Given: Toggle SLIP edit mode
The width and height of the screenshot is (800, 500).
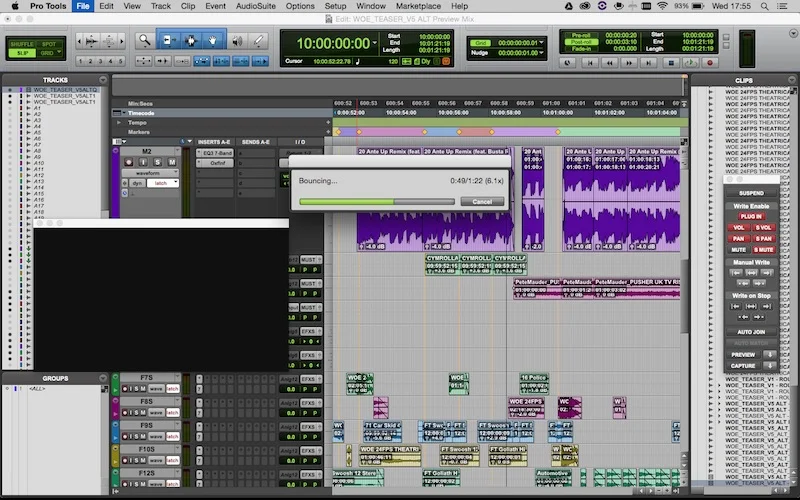Looking at the screenshot, I should [22, 53].
